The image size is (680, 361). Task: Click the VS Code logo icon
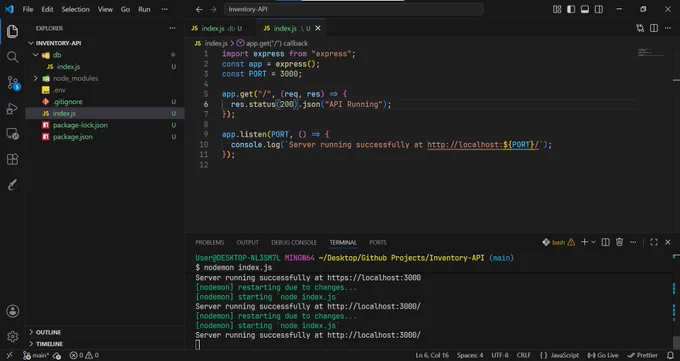tap(9, 9)
